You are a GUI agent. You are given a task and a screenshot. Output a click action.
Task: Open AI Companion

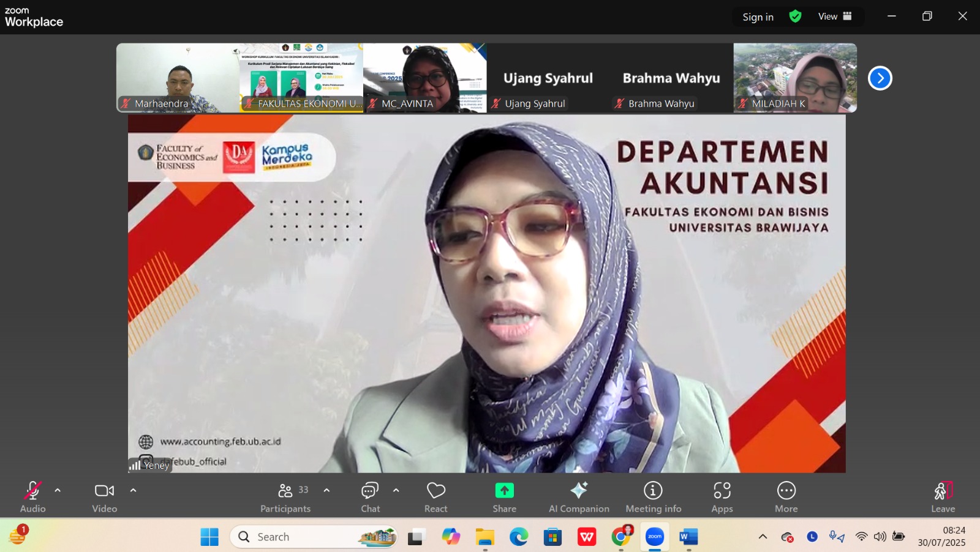579,496
